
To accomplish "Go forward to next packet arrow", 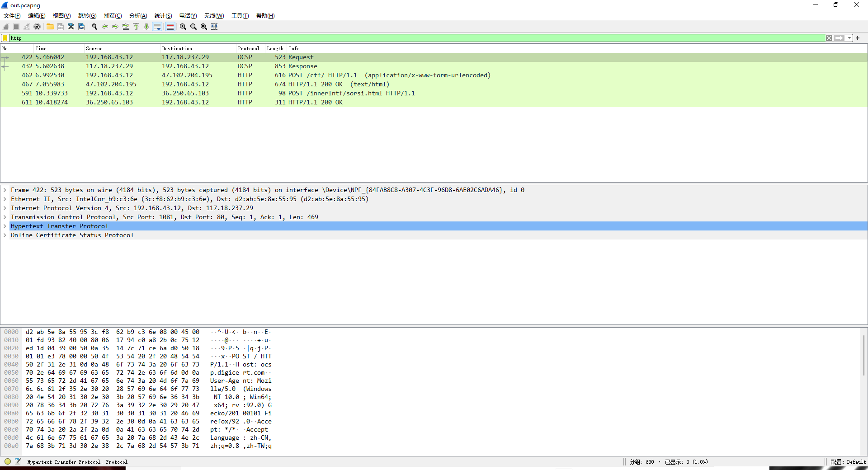I will 115,27.
